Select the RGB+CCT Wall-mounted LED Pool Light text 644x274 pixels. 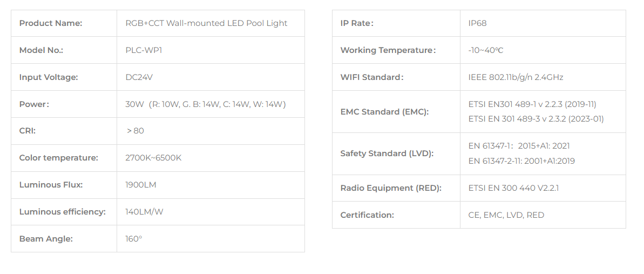(x=206, y=23)
